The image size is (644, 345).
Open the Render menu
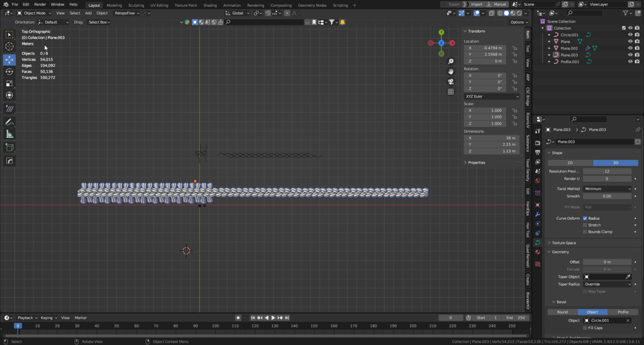[40, 4]
